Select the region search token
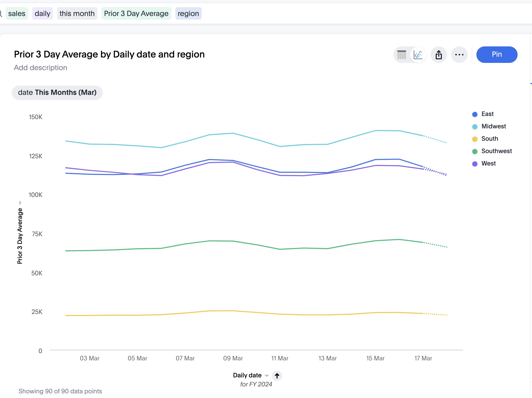Viewport: 532px width, 398px height. [188, 13]
